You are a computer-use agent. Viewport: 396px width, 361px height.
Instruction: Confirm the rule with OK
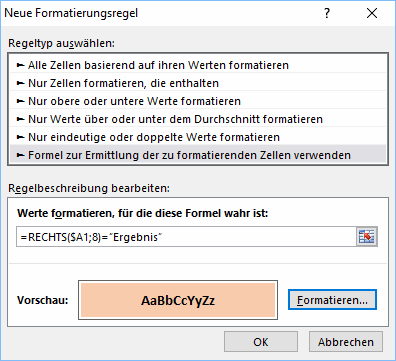pyautogui.click(x=261, y=342)
